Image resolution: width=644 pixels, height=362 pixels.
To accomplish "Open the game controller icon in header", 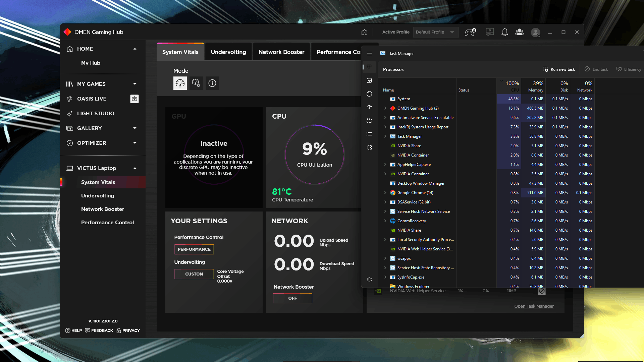I will tap(470, 32).
